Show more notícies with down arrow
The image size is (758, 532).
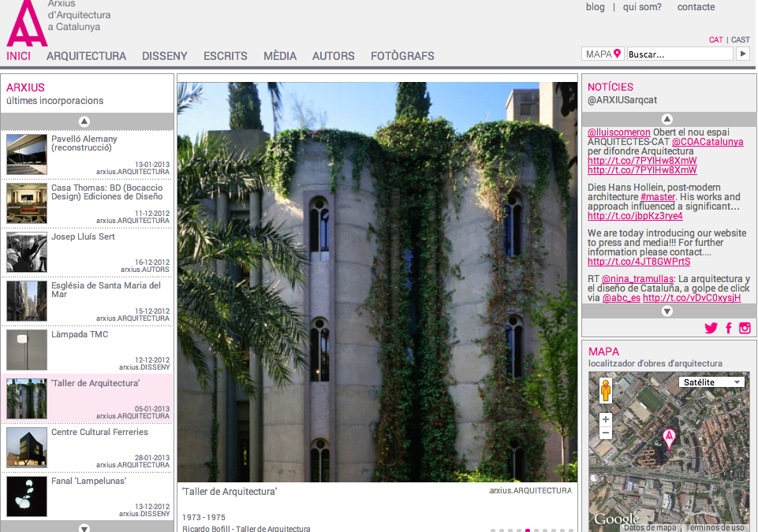pyautogui.click(x=667, y=311)
